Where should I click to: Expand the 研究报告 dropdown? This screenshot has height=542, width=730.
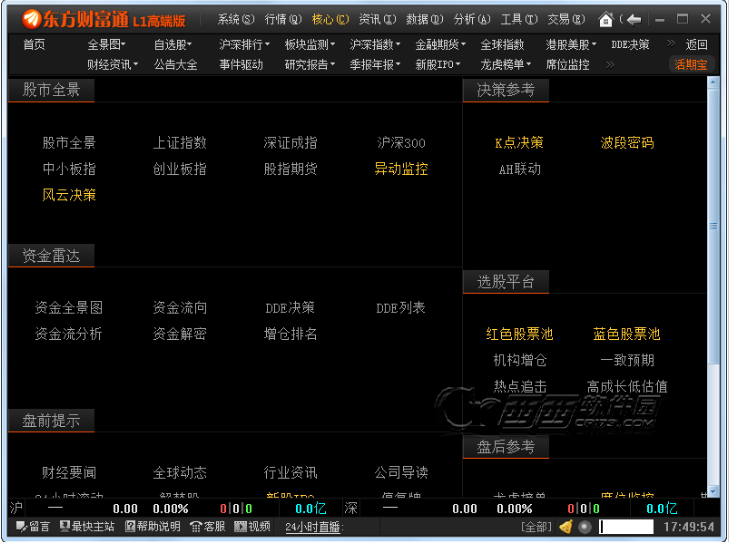310,65
